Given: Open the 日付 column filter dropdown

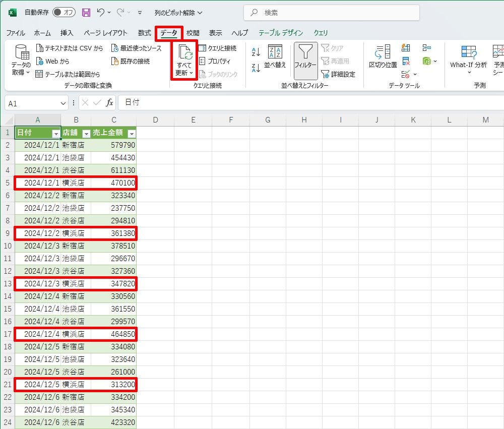Looking at the screenshot, I should tap(55, 134).
